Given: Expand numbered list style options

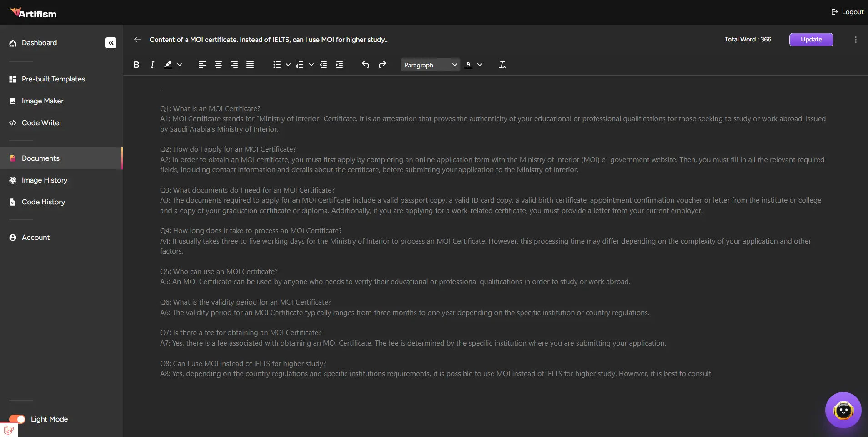Looking at the screenshot, I should [x=311, y=65].
